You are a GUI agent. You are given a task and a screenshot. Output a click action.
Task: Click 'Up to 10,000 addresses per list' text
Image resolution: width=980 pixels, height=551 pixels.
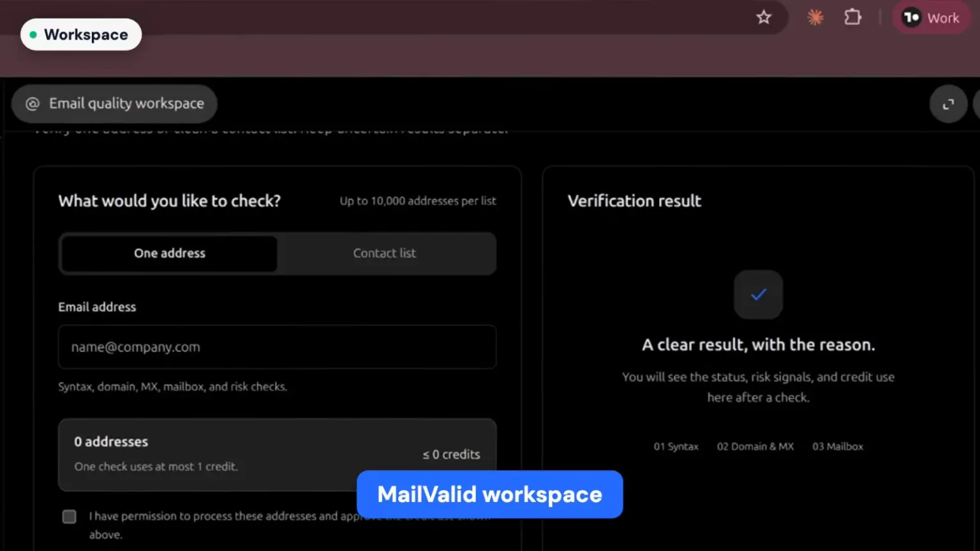click(418, 201)
